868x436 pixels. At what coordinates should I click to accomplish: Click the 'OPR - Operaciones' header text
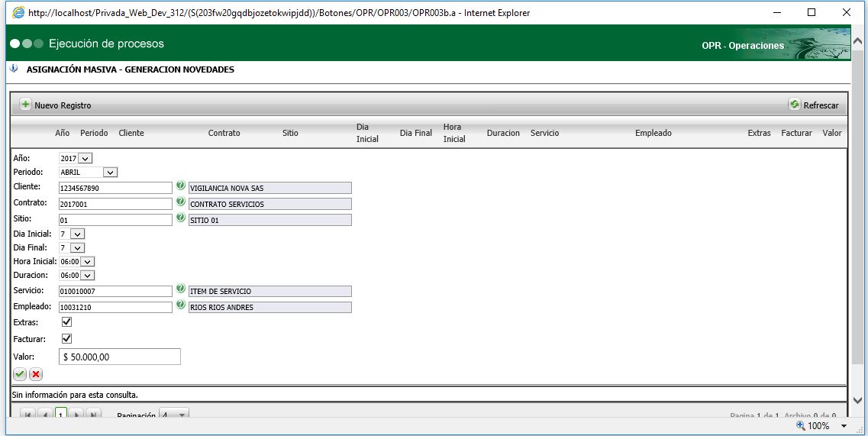coord(743,45)
